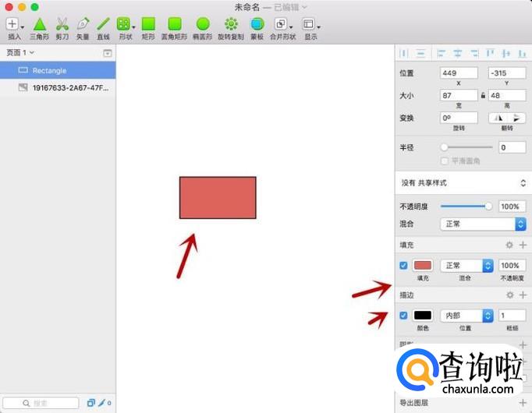
Task: Open the 描边 border settings gear
Action: 509,295
